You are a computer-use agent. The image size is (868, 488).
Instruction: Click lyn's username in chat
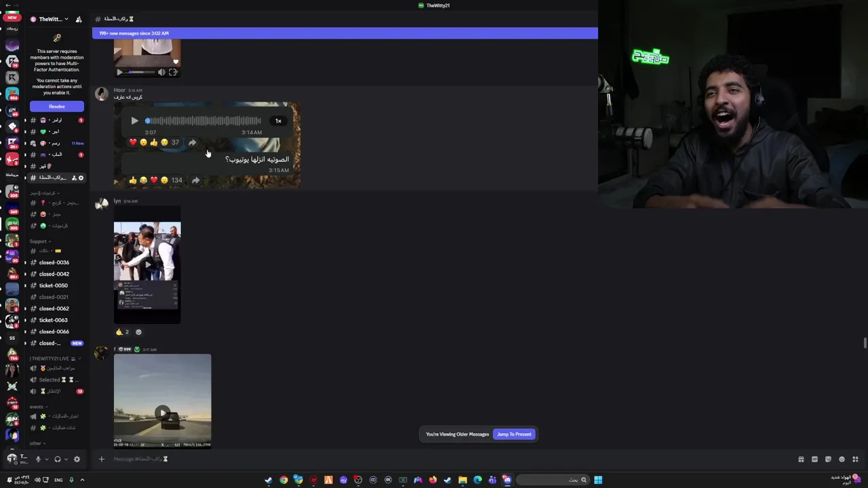point(117,201)
